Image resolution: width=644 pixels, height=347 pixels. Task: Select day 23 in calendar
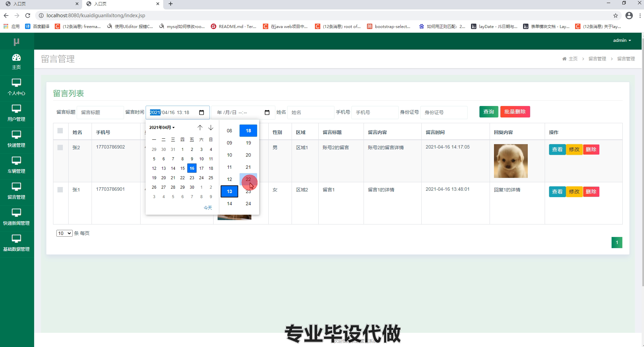192,178
